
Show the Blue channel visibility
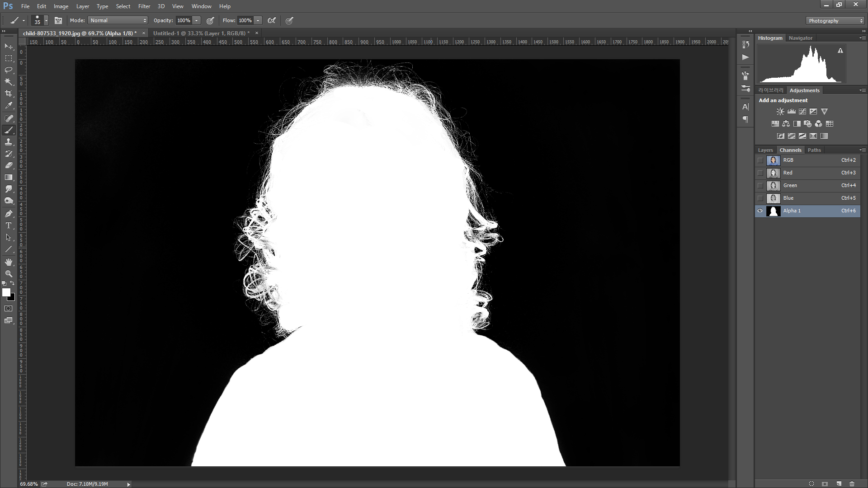pos(760,198)
